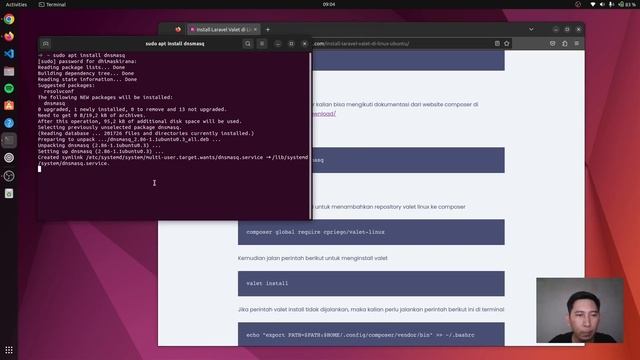Open the Firefox application menu

pos(577,43)
